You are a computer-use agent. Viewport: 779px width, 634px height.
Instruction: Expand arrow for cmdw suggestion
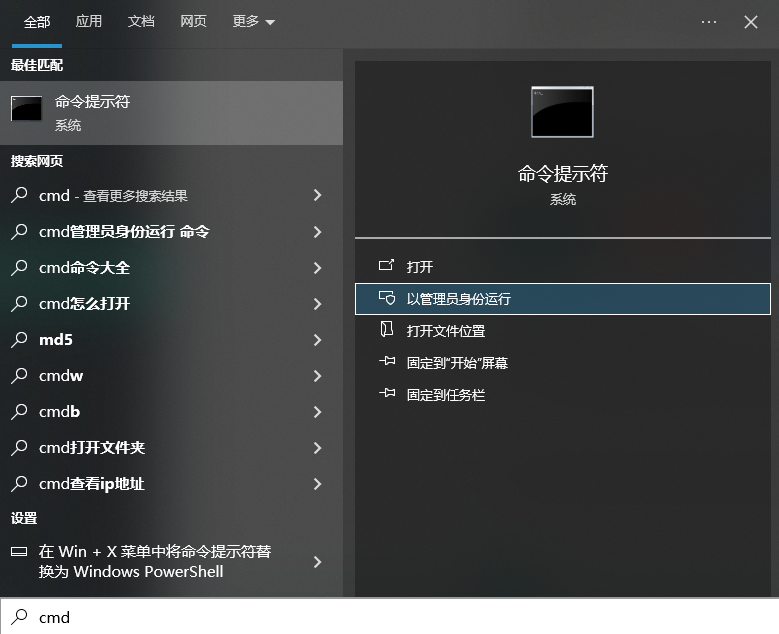tap(317, 376)
